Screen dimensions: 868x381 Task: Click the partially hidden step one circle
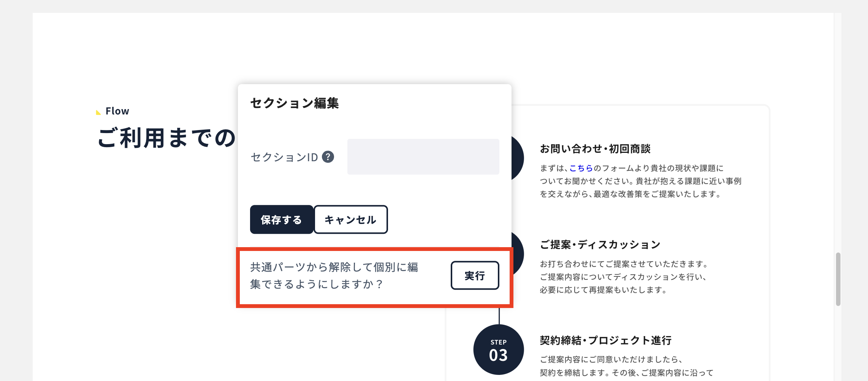click(518, 158)
